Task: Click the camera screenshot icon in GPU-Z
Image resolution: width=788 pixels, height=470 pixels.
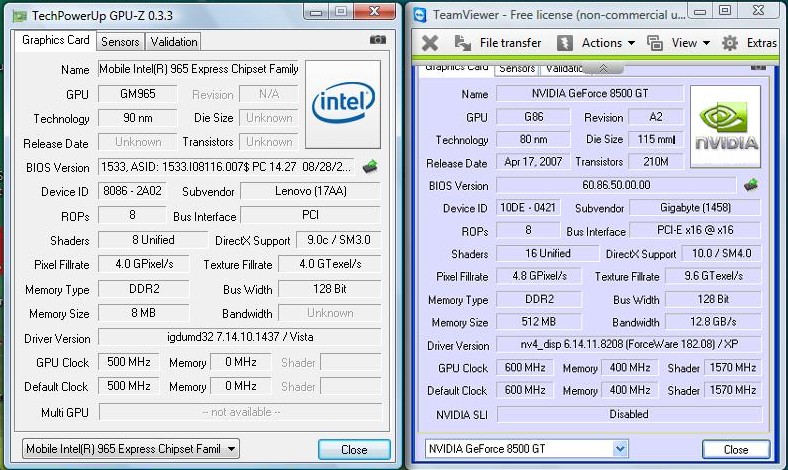Action: point(378,40)
